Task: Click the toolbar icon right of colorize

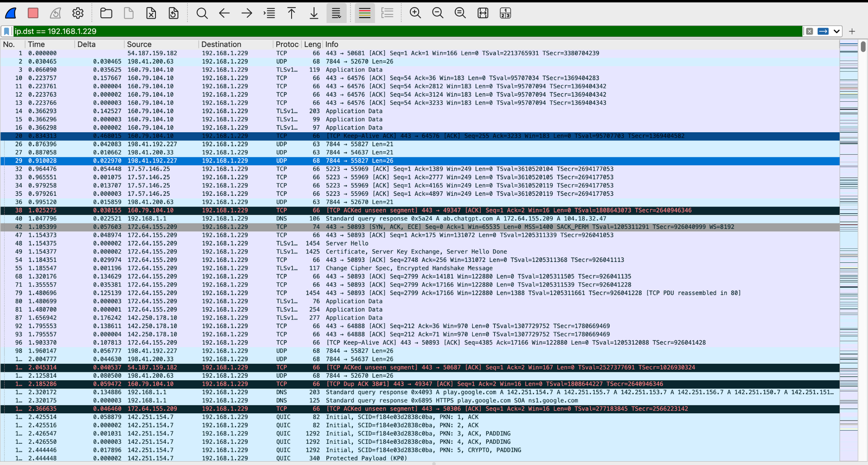Action: click(x=387, y=13)
